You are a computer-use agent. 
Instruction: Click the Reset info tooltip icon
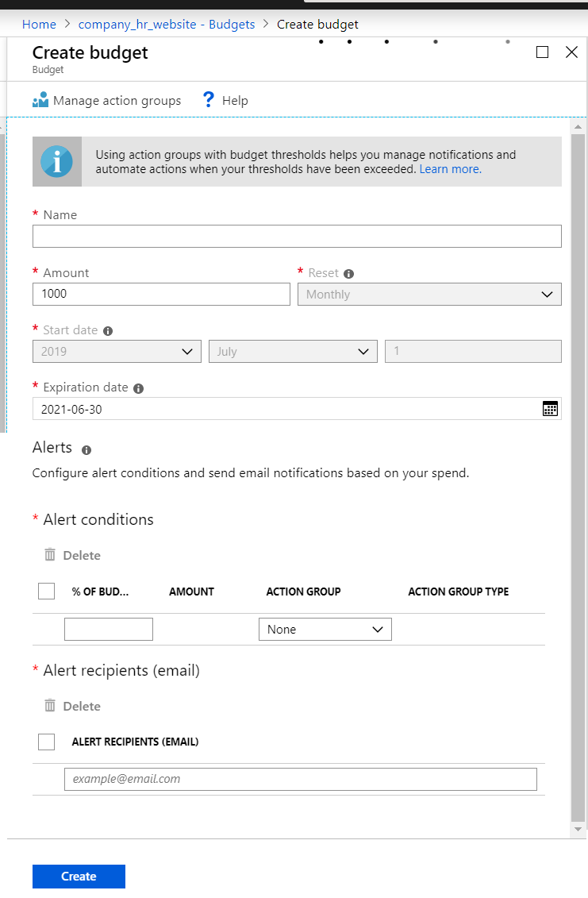[x=348, y=273]
